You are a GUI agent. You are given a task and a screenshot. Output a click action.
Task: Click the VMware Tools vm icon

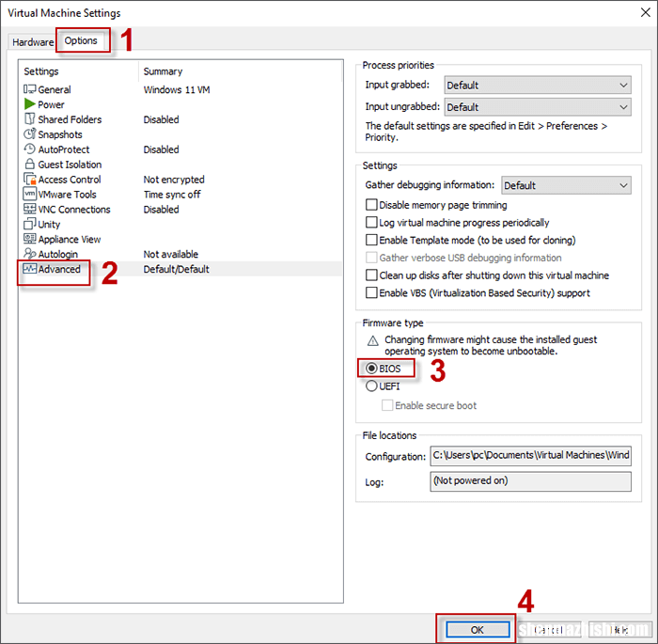pos(30,194)
